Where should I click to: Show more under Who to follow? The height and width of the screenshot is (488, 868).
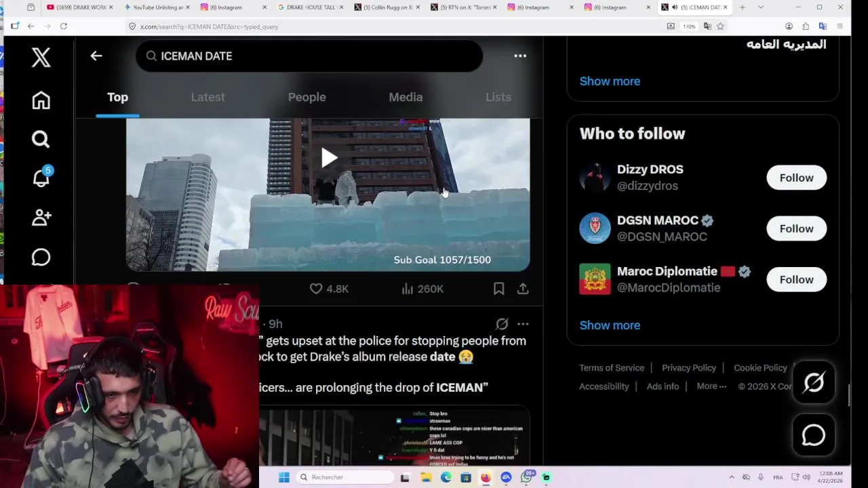610,325
